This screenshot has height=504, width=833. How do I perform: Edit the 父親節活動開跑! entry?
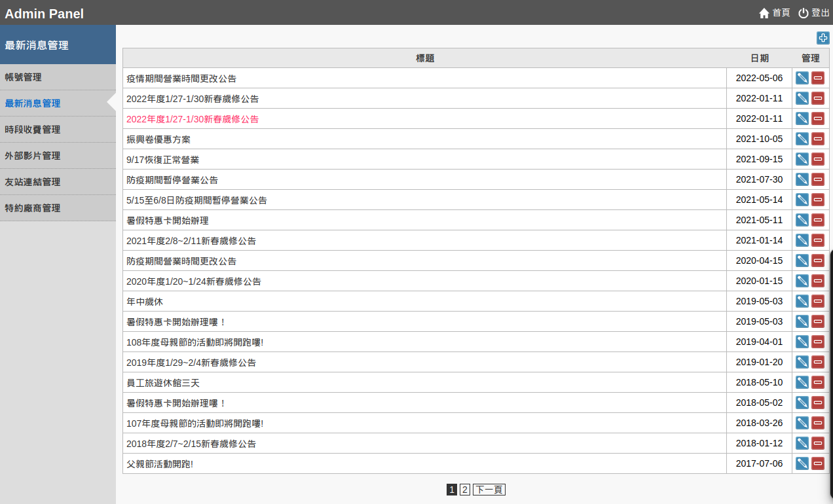(x=802, y=463)
